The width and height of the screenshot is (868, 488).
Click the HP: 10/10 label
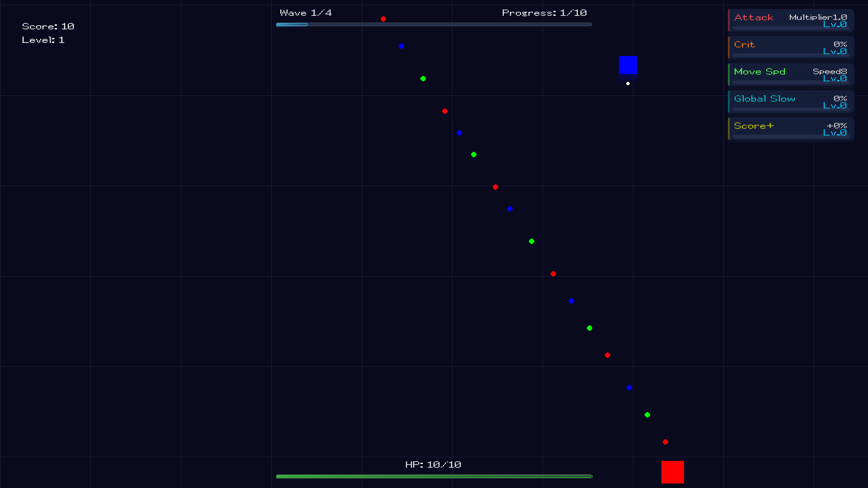click(x=433, y=465)
